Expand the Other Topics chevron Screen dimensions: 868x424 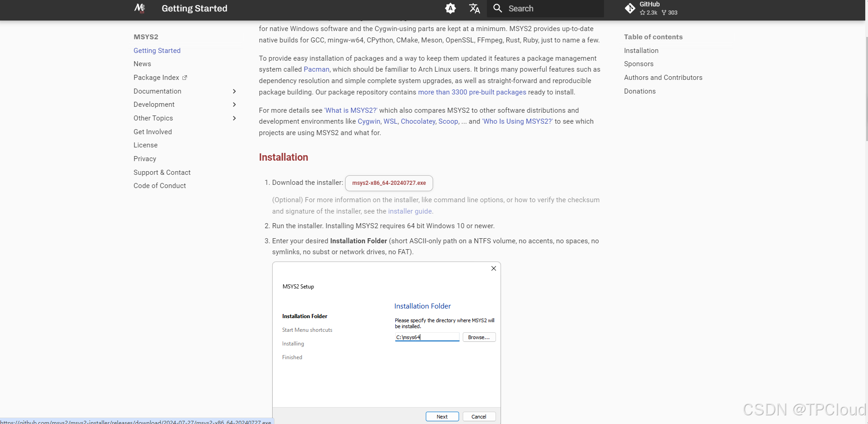[234, 118]
